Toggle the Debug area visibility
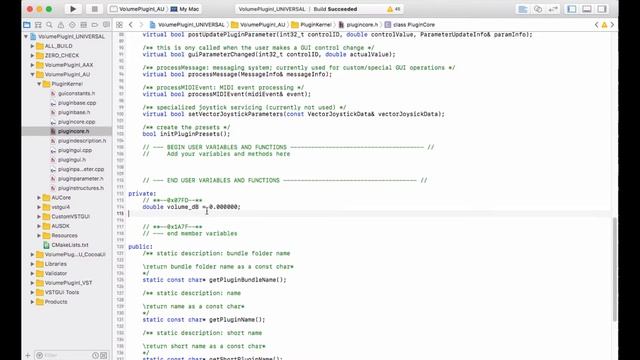Viewport: 640px width, 360px height. [x=587, y=9]
